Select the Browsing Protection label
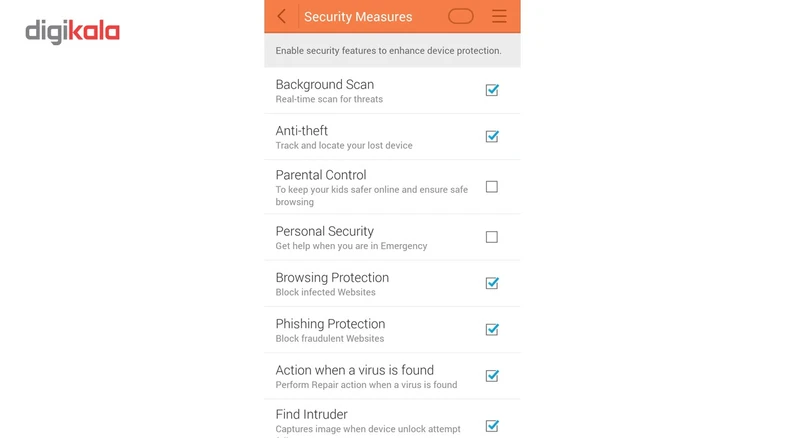800x438 pixels. click(x=332, y=278)
